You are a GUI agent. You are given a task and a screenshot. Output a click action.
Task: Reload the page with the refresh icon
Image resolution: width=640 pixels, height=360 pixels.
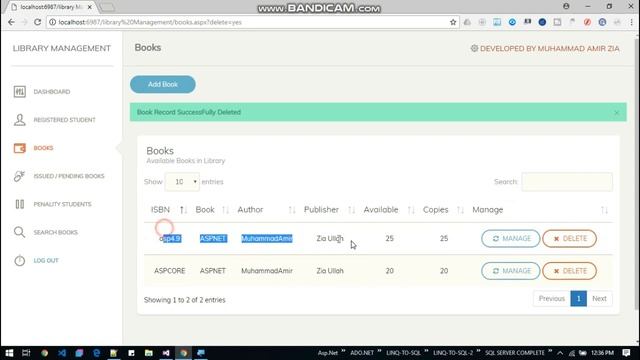point(38,22)
